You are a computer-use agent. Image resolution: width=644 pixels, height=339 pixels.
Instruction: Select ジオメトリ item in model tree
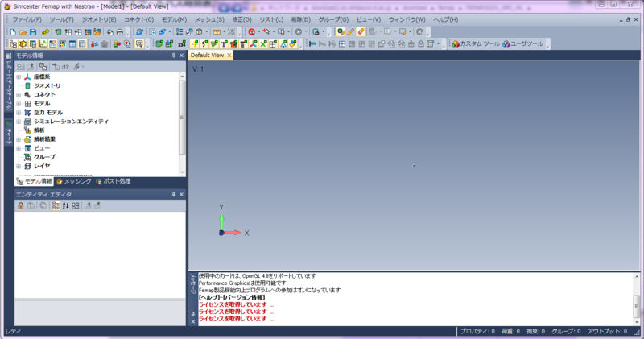(47, 85)
